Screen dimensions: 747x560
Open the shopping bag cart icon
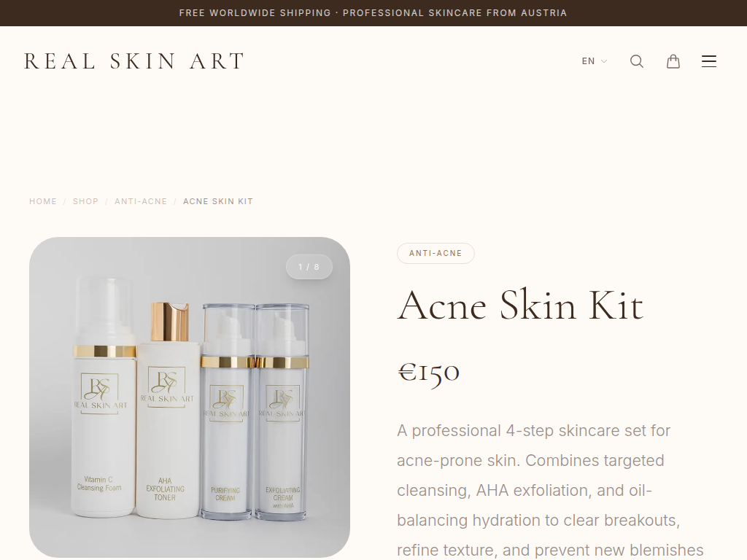click(673, 61)
